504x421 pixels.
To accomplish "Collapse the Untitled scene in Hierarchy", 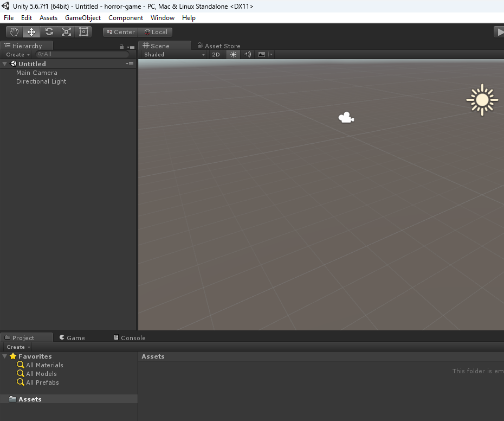I will [5, 63].
